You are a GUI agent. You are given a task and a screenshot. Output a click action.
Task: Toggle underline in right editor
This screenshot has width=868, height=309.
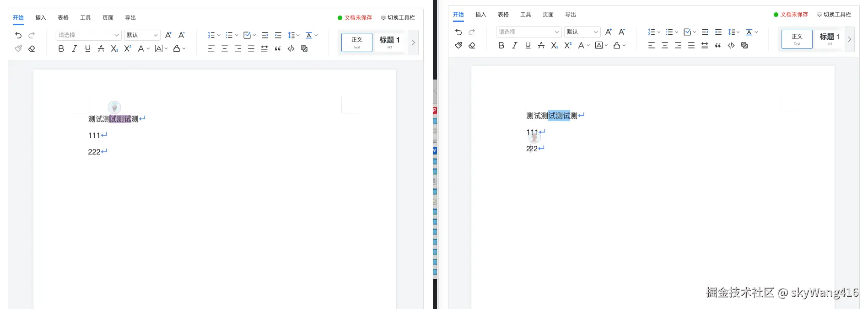(x=528, y=45)
